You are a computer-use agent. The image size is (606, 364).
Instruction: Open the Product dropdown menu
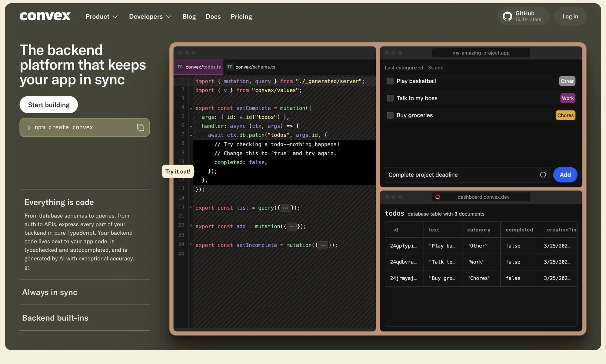tap(102, 17)
